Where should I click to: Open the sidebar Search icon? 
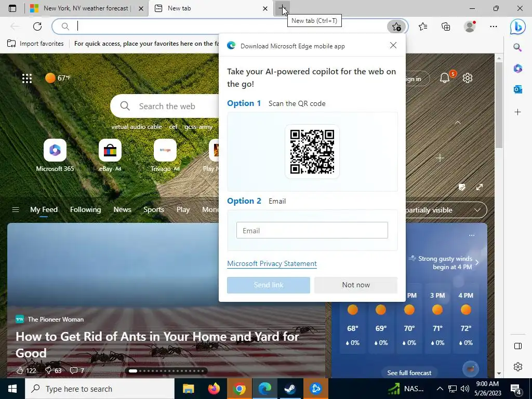click(517, 47)
